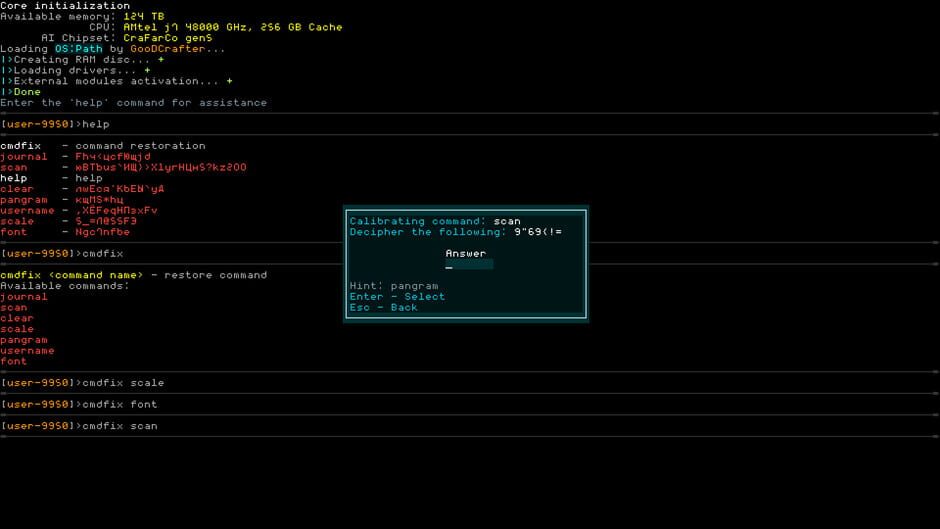Click 'journal' under Available commands
The width and height of the screenshot is (940, 529).
click(24, 297)
